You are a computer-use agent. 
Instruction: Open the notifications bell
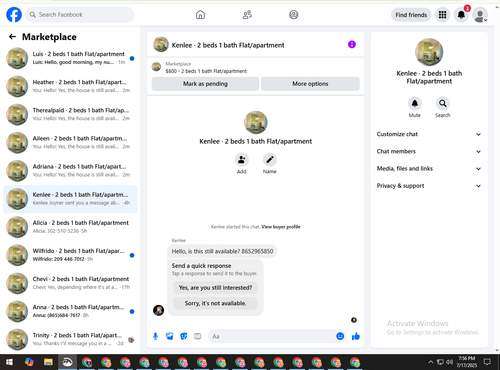461,15
